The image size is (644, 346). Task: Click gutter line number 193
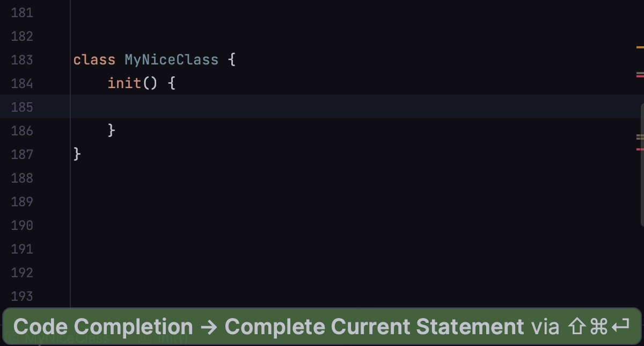(x=22, y=296)
